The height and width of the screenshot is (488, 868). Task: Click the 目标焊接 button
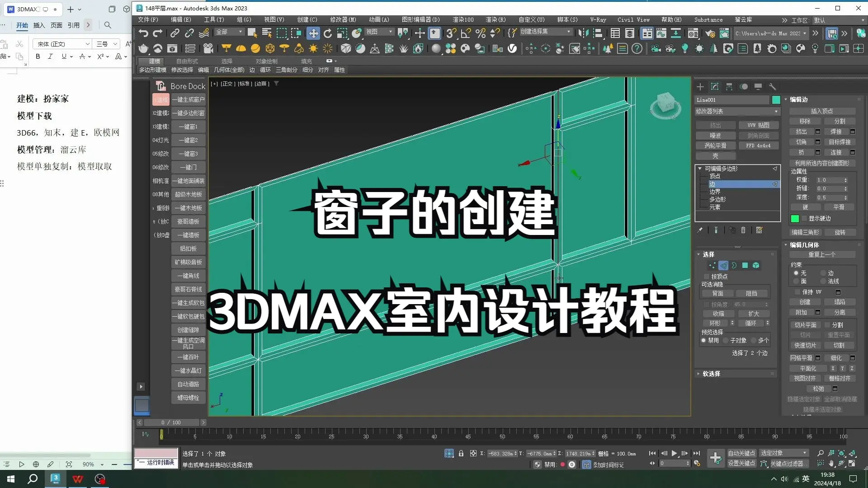[840, 142]
